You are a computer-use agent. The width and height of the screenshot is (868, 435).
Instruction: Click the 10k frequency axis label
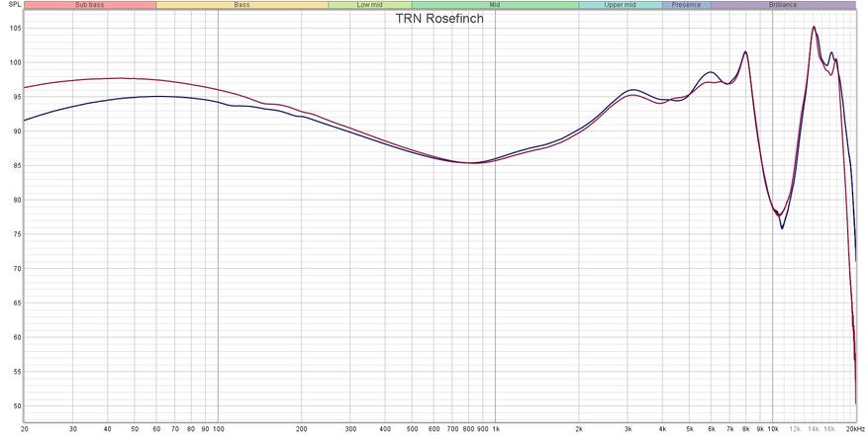(773, 429)
